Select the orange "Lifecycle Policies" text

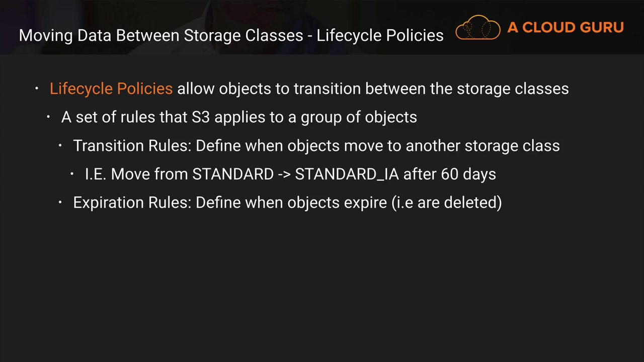111,88
